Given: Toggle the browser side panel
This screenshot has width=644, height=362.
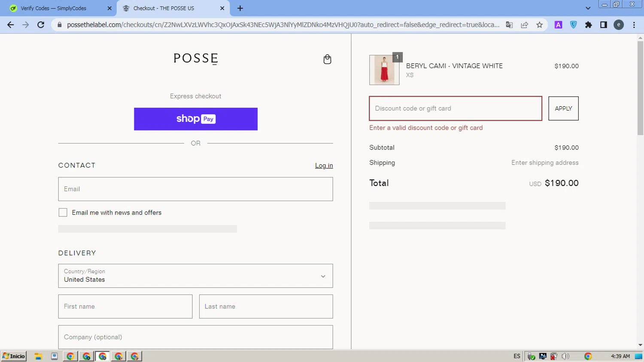Looking at the screenshot, I should coord(603,25).
